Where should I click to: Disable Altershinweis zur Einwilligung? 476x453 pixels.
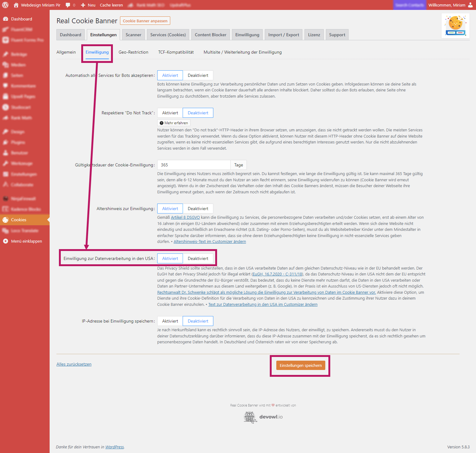coord(198,209)
